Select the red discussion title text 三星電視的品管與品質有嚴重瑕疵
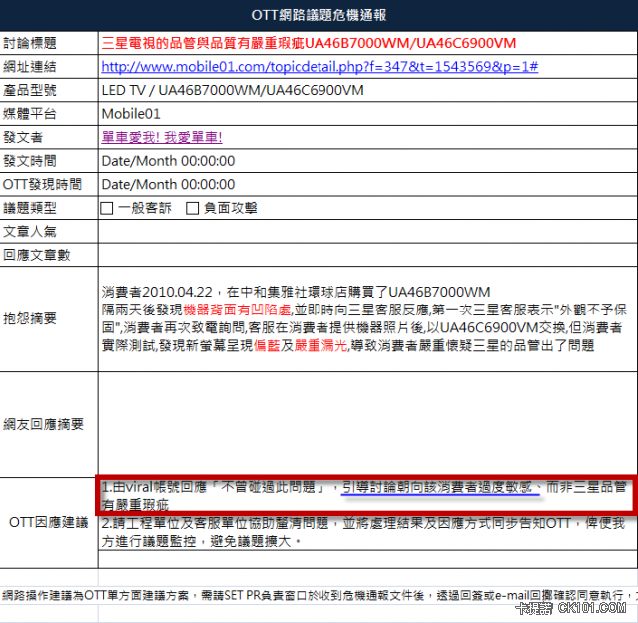This screenshot has height=623, width=638. (203, 43)
